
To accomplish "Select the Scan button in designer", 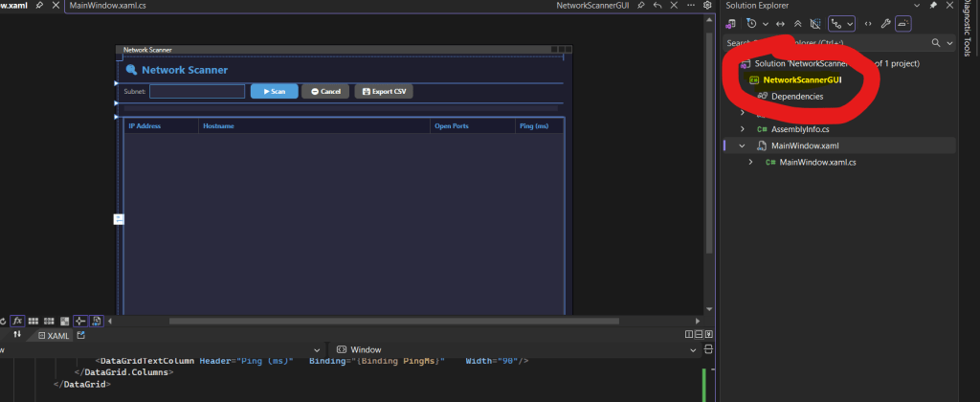I will pyautogui.click(x=274, y=92).
